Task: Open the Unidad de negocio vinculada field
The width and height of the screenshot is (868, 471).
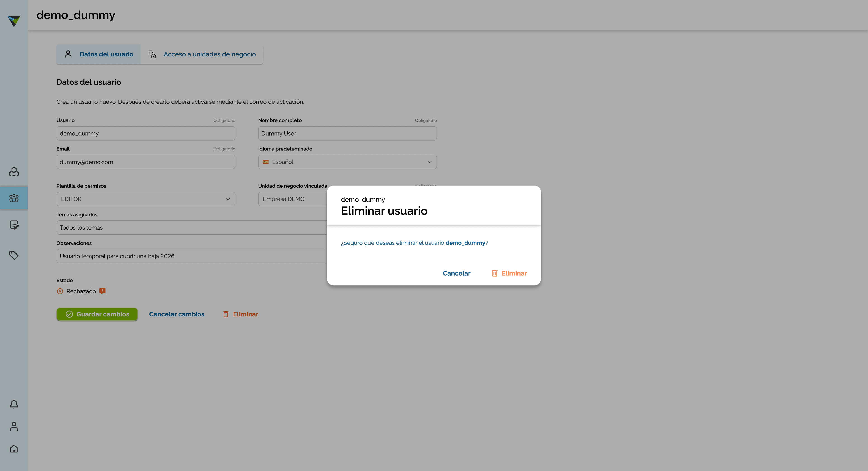Action: tap(292, 199)
